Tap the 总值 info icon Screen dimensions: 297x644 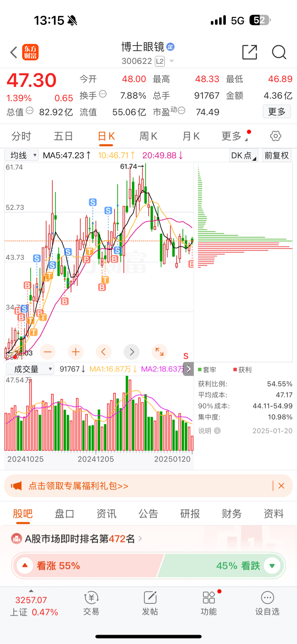29,111
